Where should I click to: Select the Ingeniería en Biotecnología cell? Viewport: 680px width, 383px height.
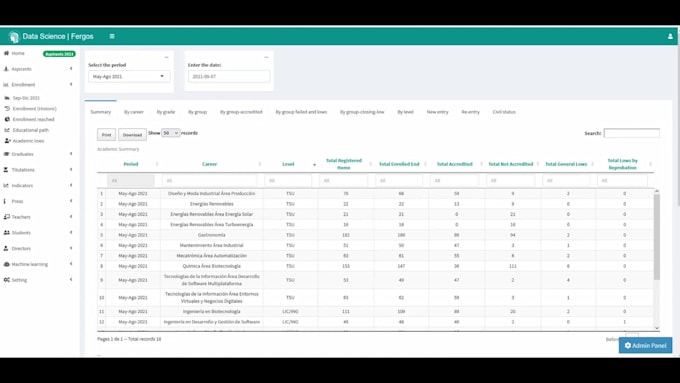212,311
